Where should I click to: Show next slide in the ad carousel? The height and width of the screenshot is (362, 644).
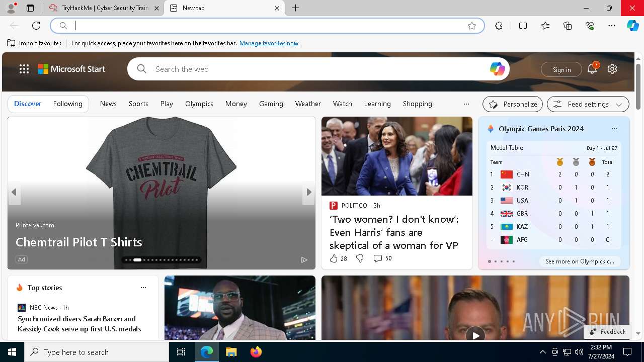click(x=309, y=192)
